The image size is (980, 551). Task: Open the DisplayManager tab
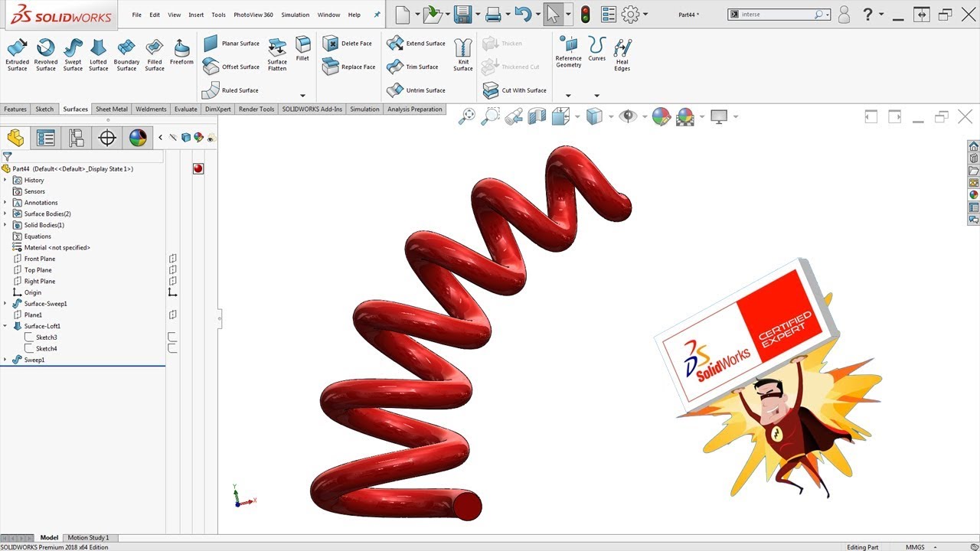(138, 138)
